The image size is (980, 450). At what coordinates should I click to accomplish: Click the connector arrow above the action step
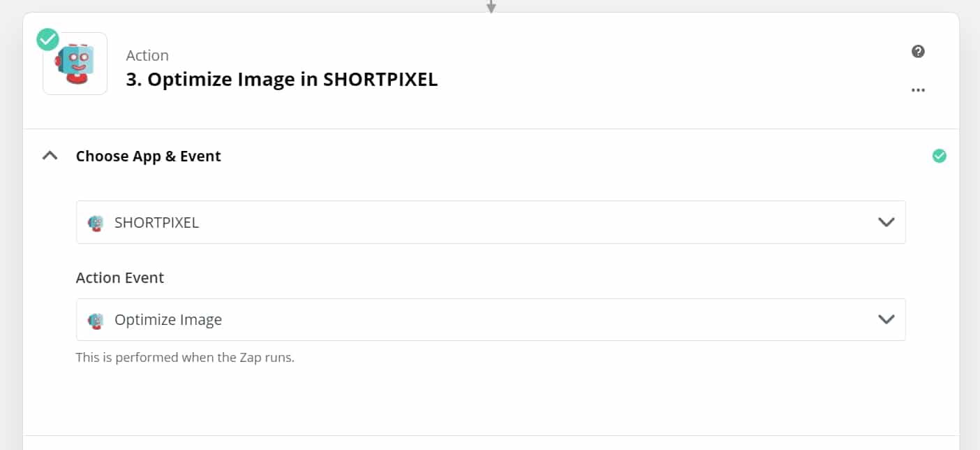tap(491, 6)
